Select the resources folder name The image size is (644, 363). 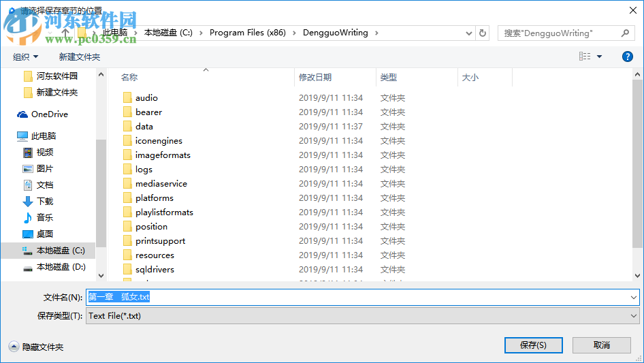pos(155,255)
